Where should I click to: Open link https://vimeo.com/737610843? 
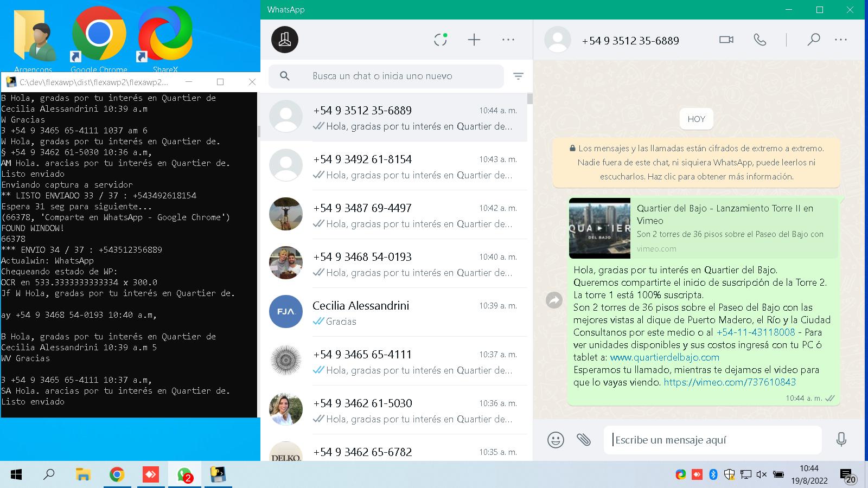point(730,382)
